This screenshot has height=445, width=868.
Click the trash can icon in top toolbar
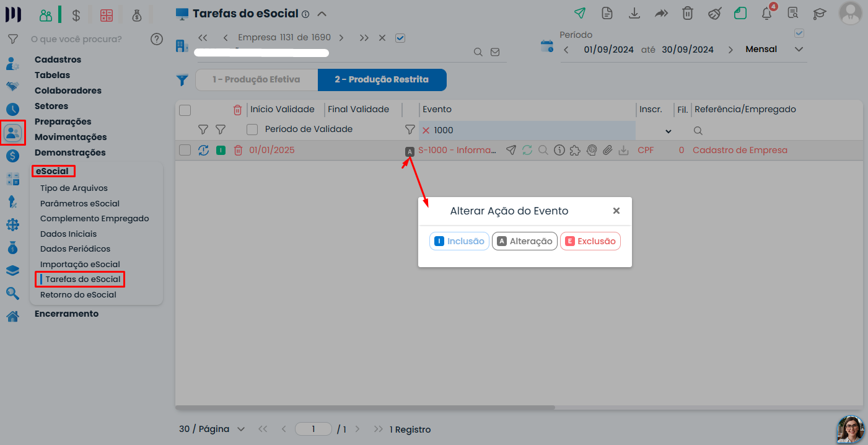(688, 13)
